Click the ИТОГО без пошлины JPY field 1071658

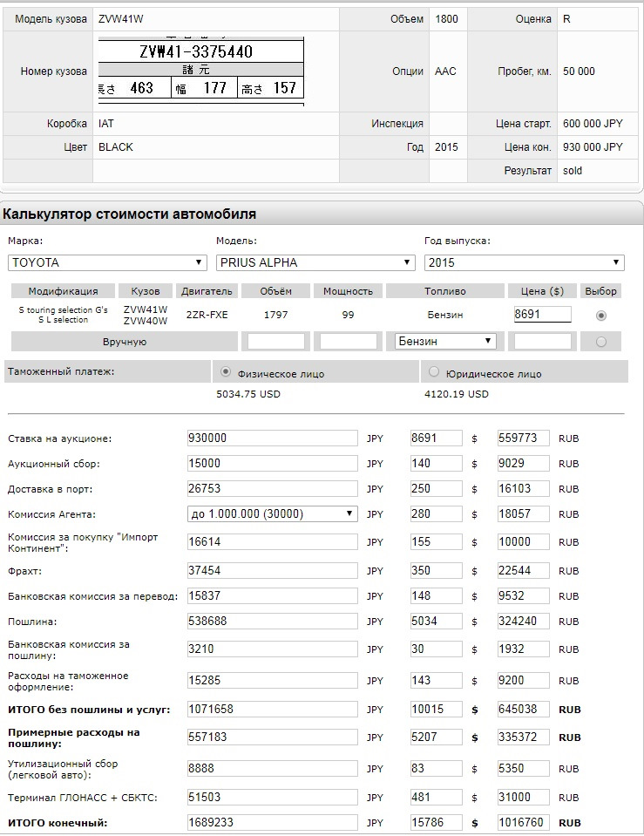pos(273,709)
